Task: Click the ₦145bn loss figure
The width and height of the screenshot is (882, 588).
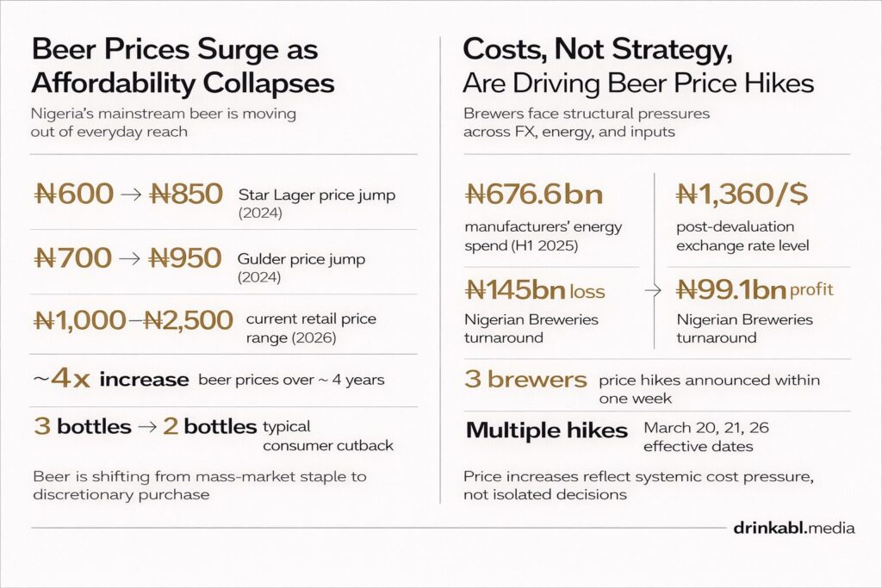Action: point(534,291)
